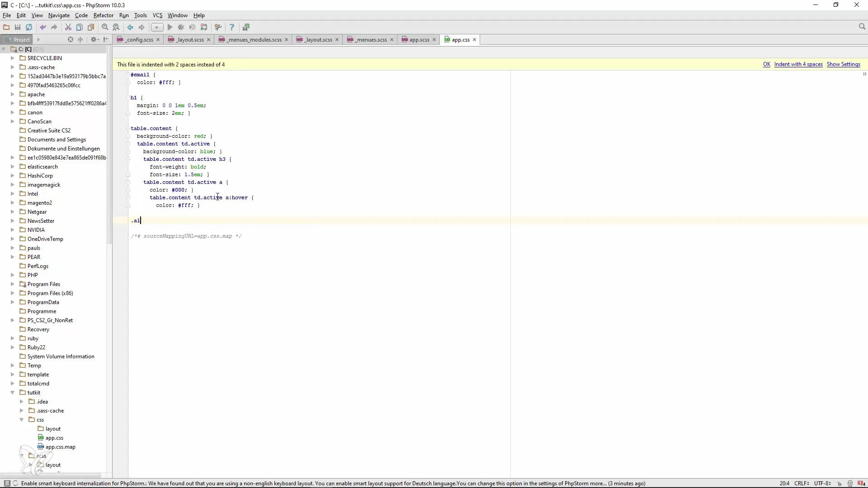Click the Paste clipboard icon
This screenshot has height=488, width=868.
point(91,27)
